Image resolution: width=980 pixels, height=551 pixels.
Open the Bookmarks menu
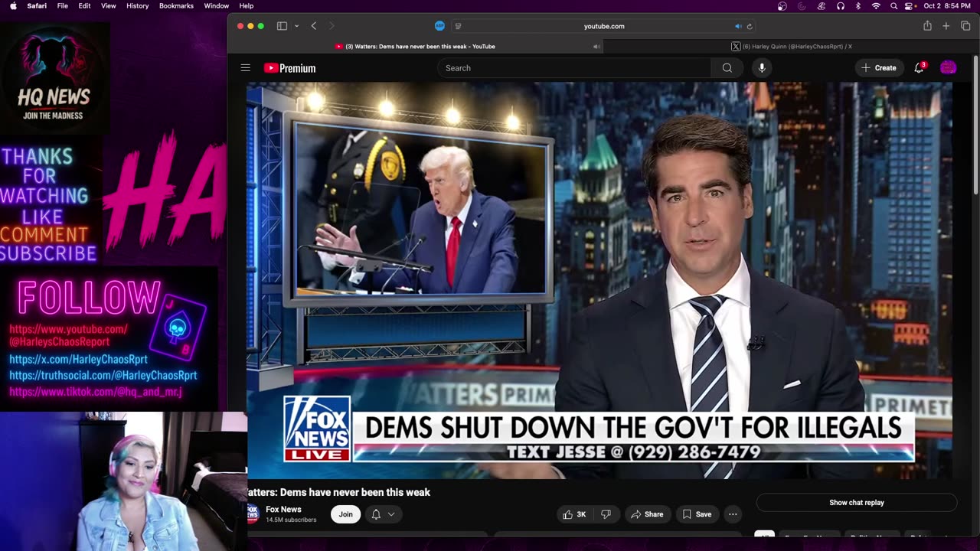tap(176, 6)
